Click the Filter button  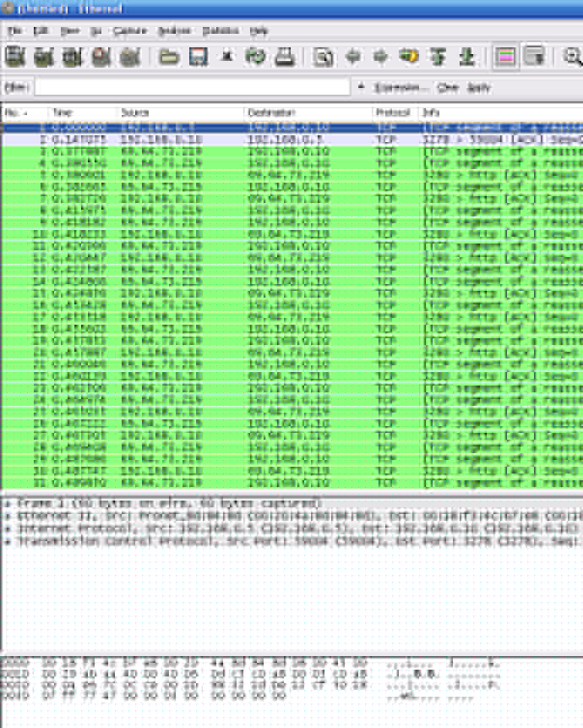17,87
